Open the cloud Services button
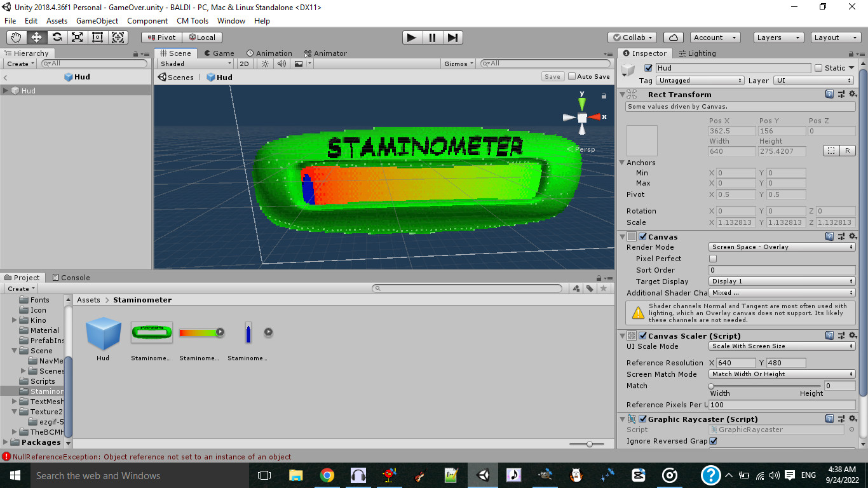 (x=673, y=37)
